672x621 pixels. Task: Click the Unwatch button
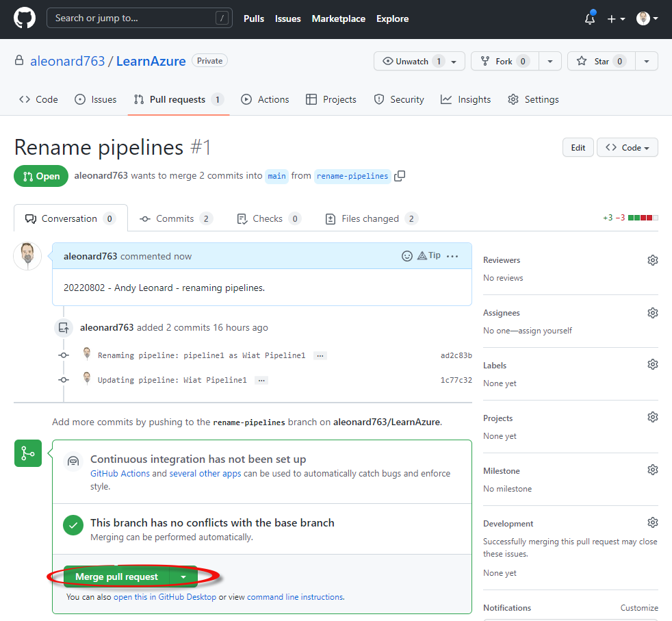pos(419,62)
